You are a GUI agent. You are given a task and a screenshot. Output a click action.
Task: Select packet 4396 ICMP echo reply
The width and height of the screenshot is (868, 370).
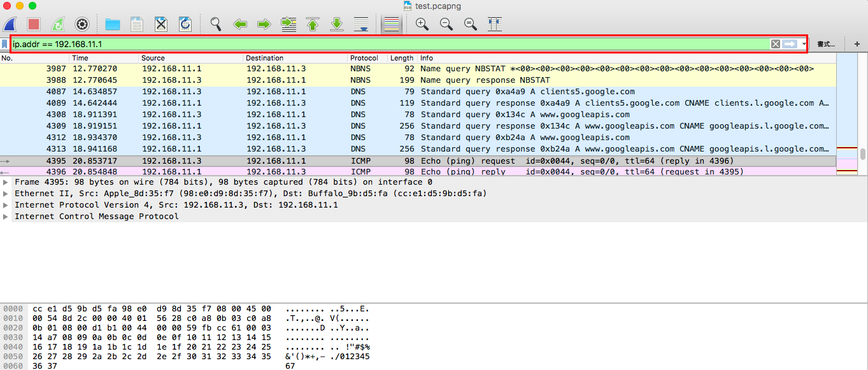[417, 171]
